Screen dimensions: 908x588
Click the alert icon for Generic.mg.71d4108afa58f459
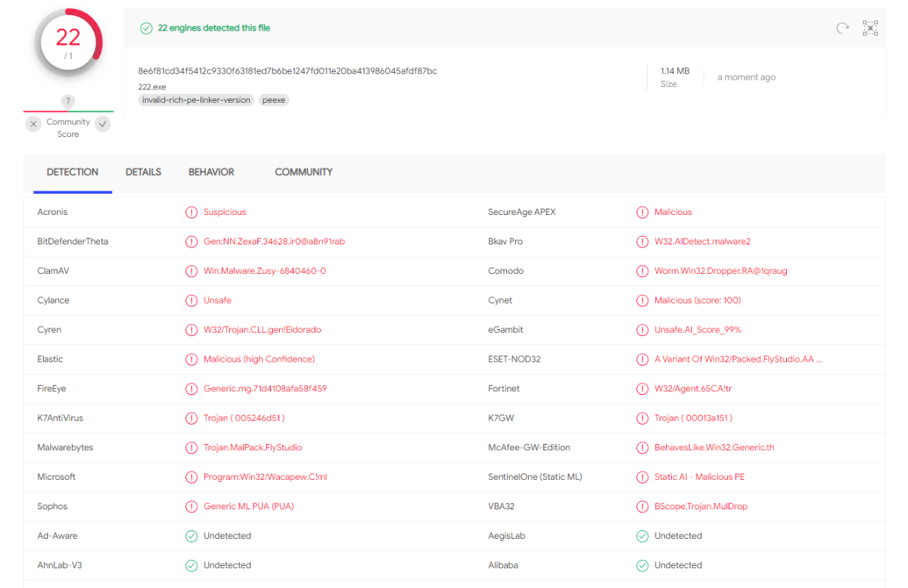pos(191,389)
